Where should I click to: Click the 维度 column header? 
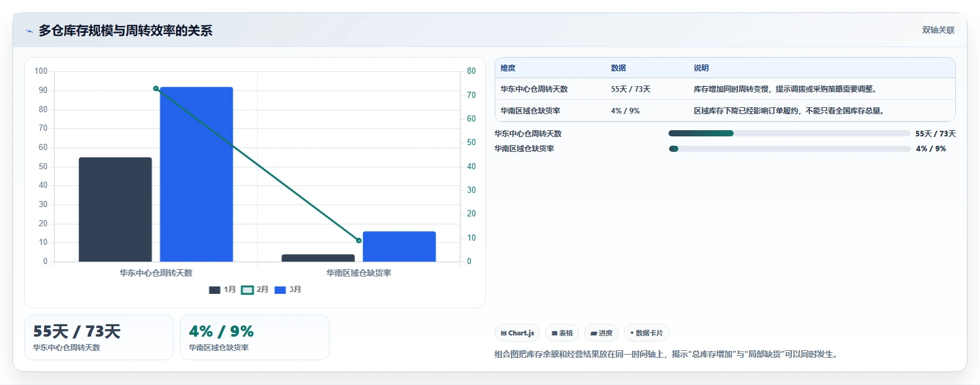pos(508,68)
